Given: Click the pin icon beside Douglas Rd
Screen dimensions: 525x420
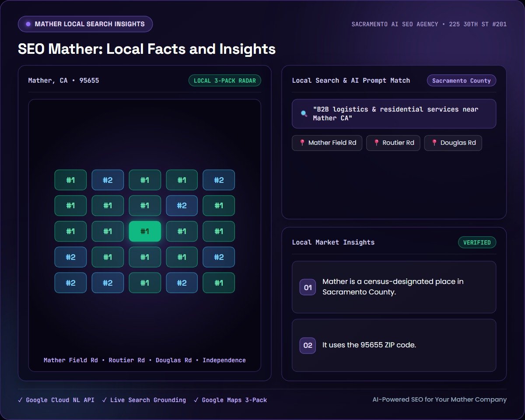Looking at the screenshot, I should (x=434, y=143).
